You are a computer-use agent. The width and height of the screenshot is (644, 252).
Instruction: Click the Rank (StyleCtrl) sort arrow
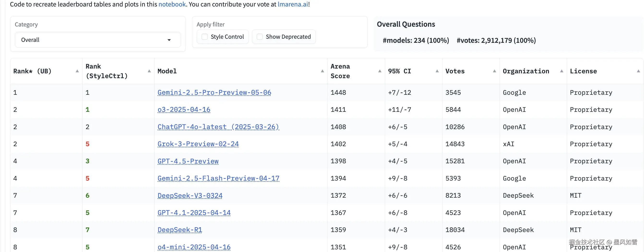(149, 71)
